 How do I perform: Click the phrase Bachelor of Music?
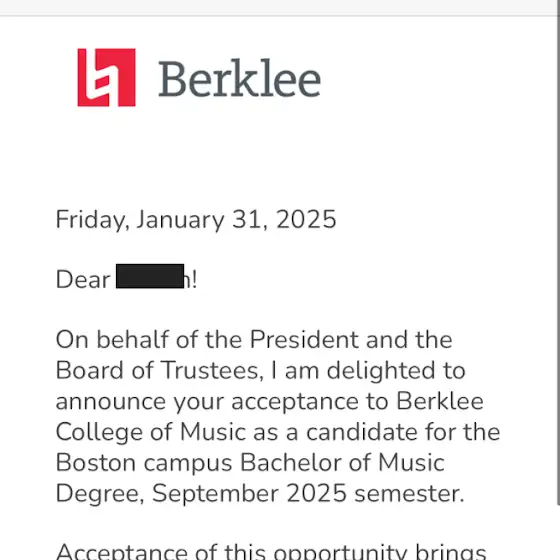[342, 462]
